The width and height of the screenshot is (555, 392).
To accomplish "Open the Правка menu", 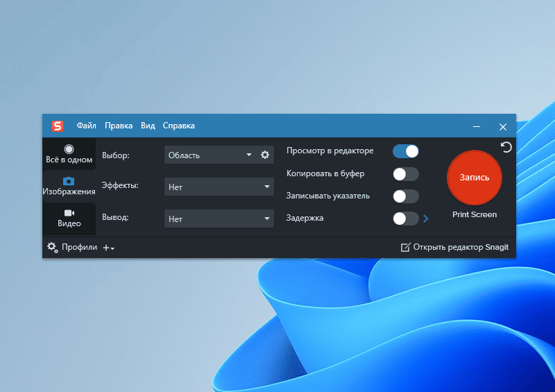I will point(119,126).
